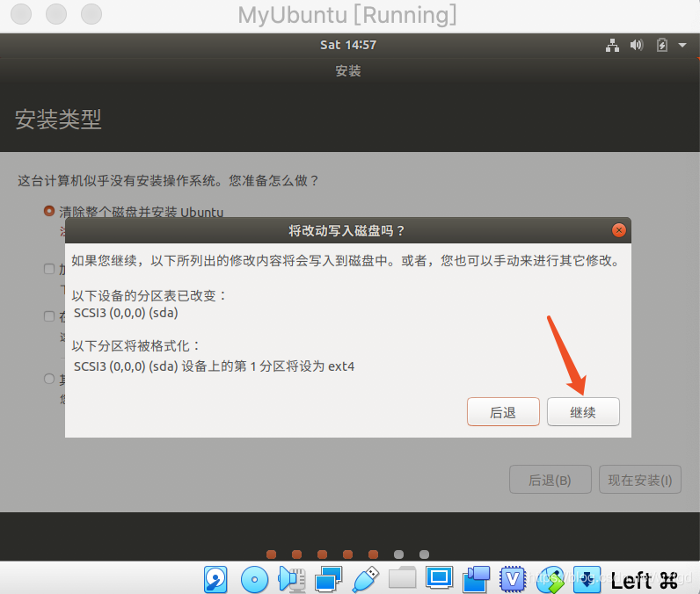
Task: Select the last radio button, beginning with 其
Action: pyautogui.click(x=49, y=379)
